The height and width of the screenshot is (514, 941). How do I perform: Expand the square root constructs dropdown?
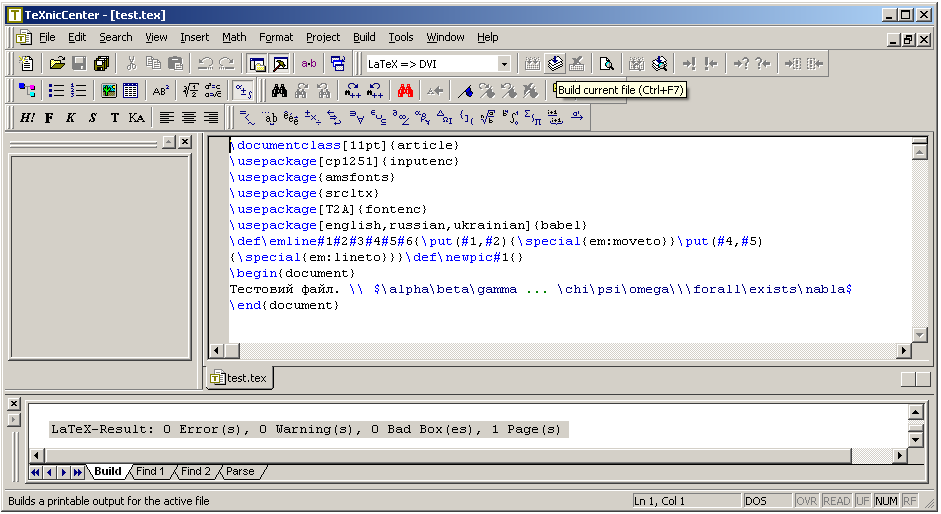coord(487,118)
